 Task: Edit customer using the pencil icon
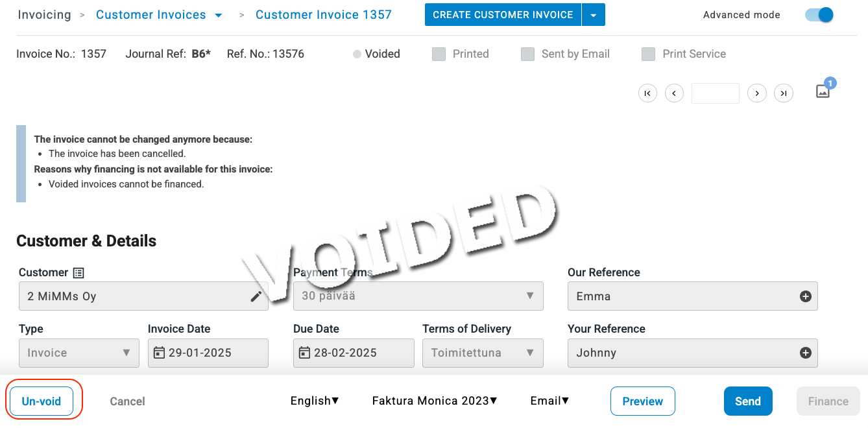(256, 296)
